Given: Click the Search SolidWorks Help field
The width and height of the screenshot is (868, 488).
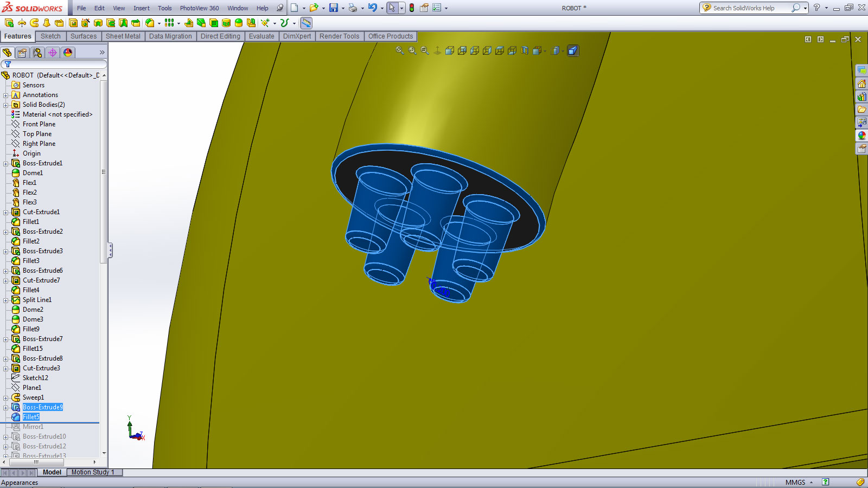Looking at the screenshot, I should [751, 8].
